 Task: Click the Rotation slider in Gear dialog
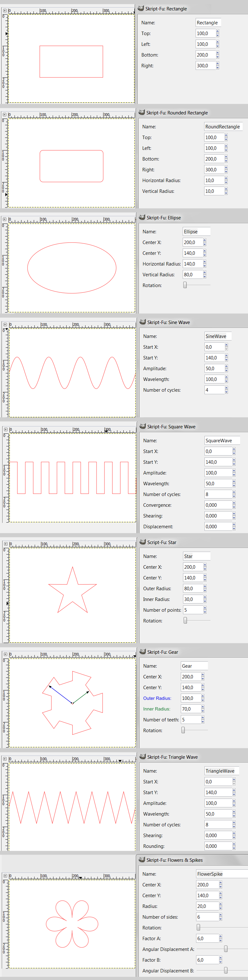click(194, 730)
